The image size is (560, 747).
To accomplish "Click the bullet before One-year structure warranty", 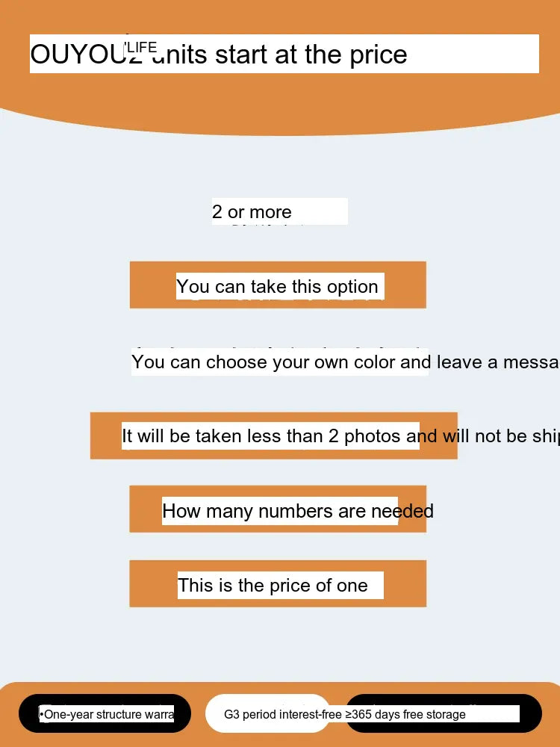I will coord(41,714).
